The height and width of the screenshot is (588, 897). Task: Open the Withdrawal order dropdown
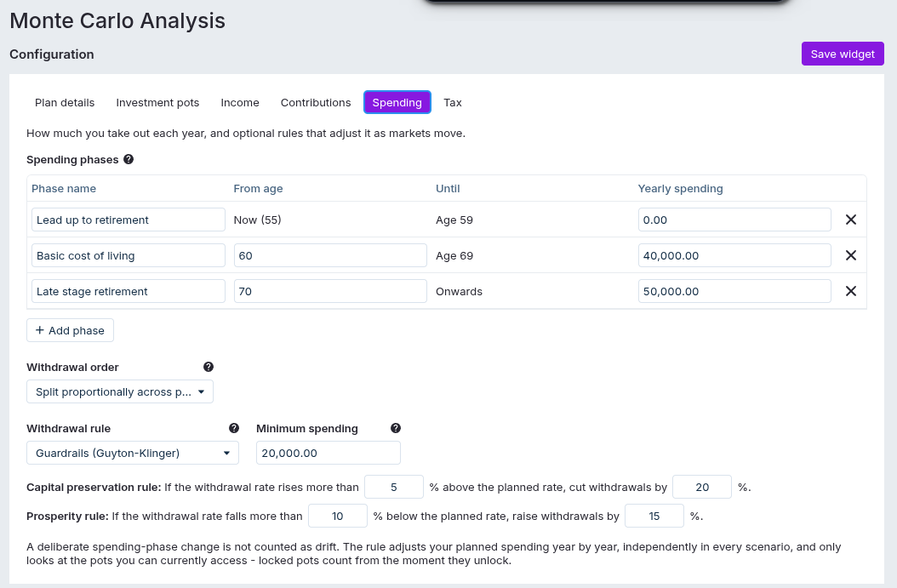pyautogui.click(x=120, y=391)
